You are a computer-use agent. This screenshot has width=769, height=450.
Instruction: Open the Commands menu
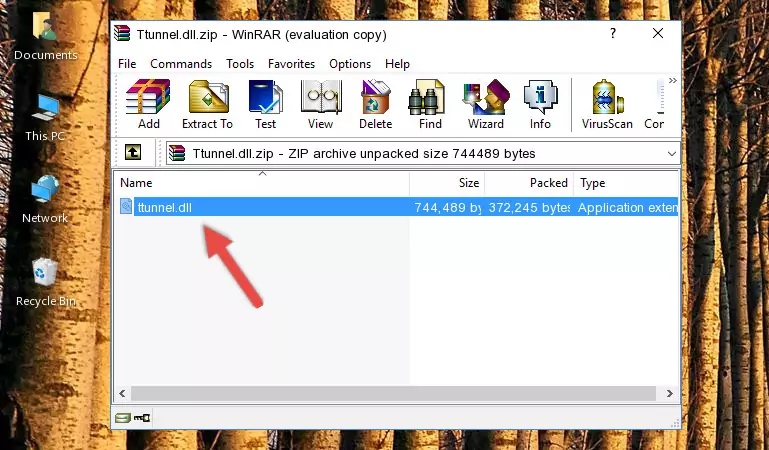point(181,64)
